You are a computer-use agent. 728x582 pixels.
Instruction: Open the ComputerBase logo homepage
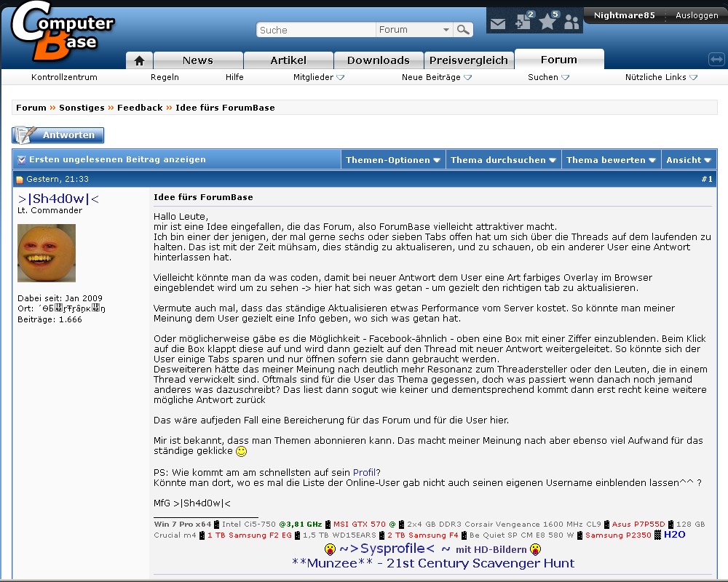pyautogui.click(x=63, y=31)
